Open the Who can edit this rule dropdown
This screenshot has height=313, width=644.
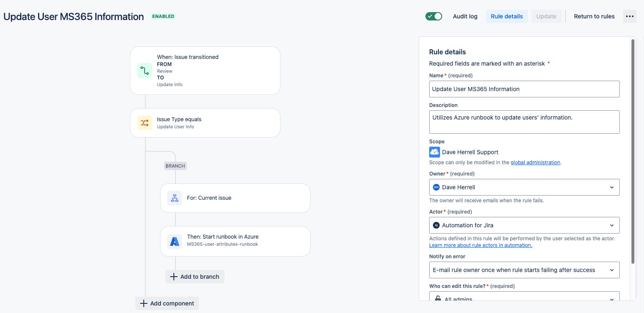(x=524, y=297)
